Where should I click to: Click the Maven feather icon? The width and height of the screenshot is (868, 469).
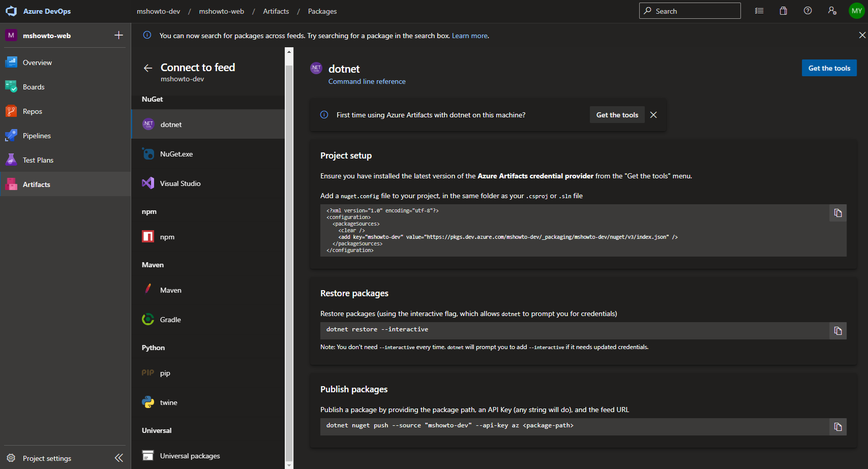tap(148, 290)
